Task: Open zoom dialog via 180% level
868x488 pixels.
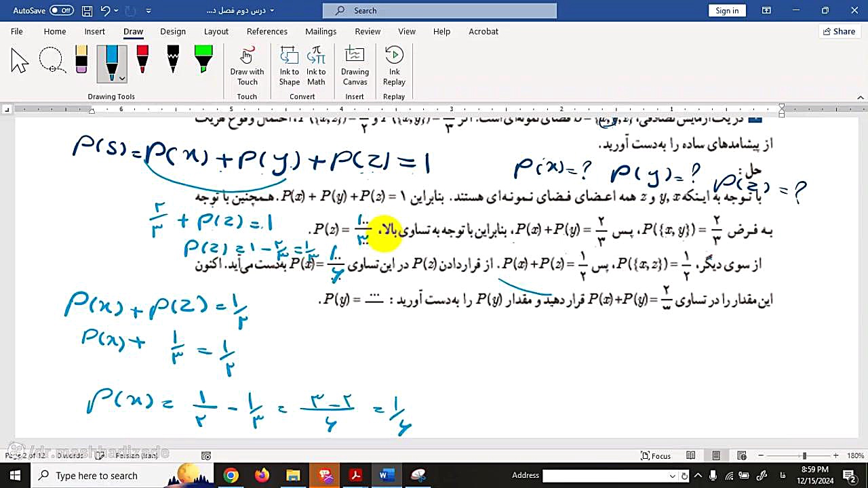Action: 855,456
